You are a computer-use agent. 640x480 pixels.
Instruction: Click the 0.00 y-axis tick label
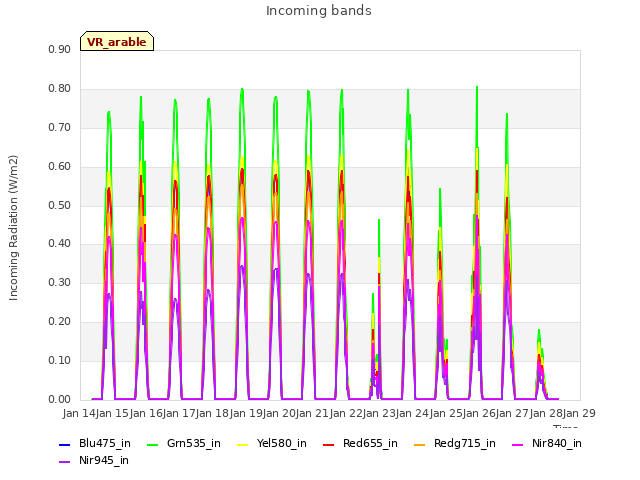tap(60, 400)
